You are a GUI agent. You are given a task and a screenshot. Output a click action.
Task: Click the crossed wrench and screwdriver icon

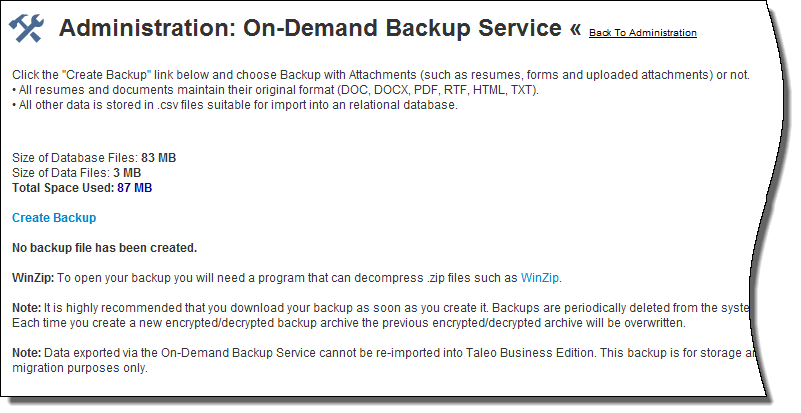coord(26,30)
